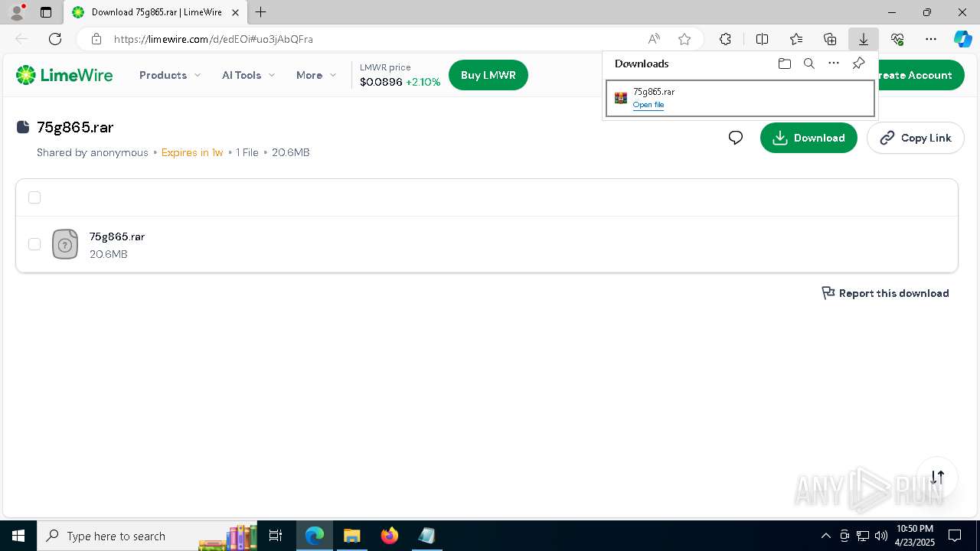This screenshot has height=551, width=980.
Task: Open comments speech bubble icon
Action: tap(736, 138)
